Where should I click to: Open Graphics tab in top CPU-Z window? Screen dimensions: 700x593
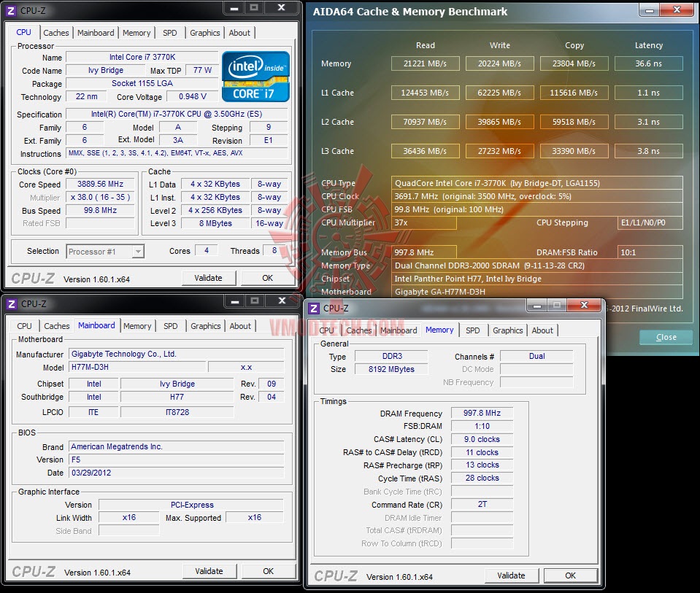204,33
